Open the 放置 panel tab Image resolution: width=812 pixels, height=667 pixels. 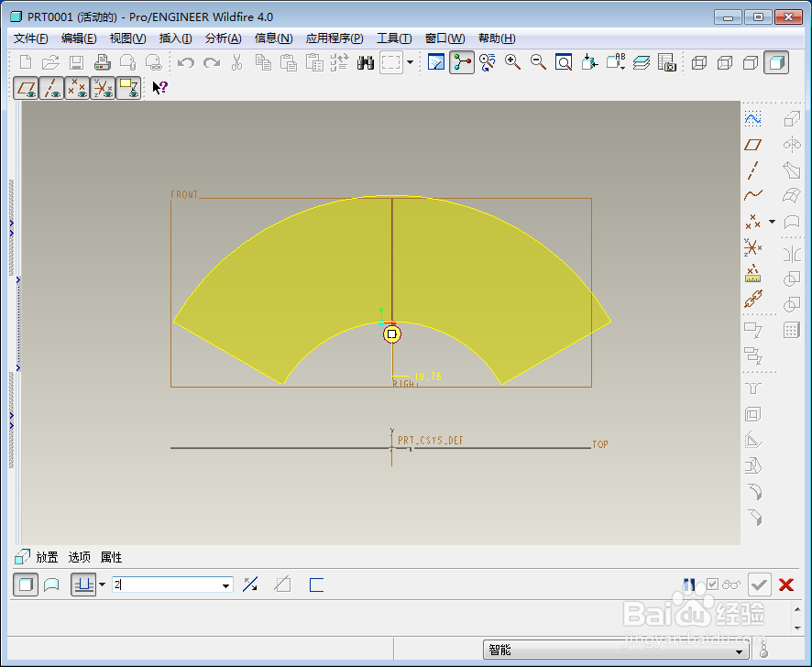[x=47, y=557]
